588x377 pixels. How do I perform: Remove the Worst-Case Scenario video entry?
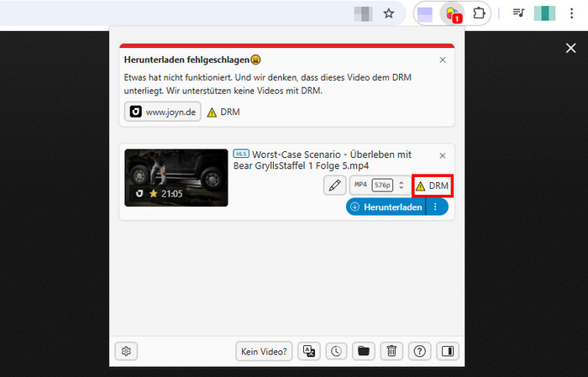[x=443, y=155]
